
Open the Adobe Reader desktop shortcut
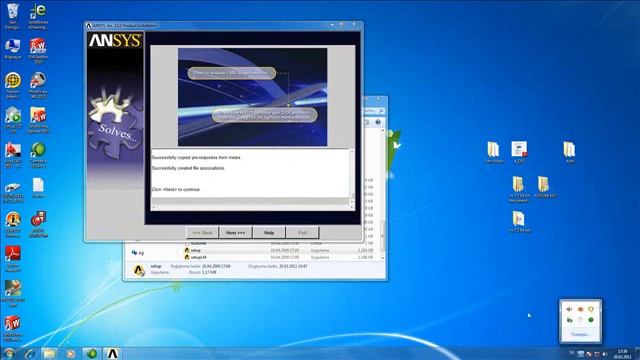tap(13, 258)
